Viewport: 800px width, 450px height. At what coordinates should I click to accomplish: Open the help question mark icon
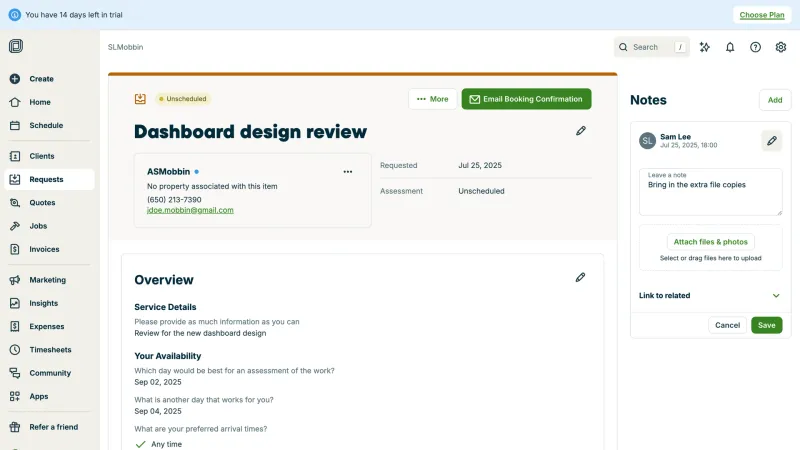[x=755, y=47]
